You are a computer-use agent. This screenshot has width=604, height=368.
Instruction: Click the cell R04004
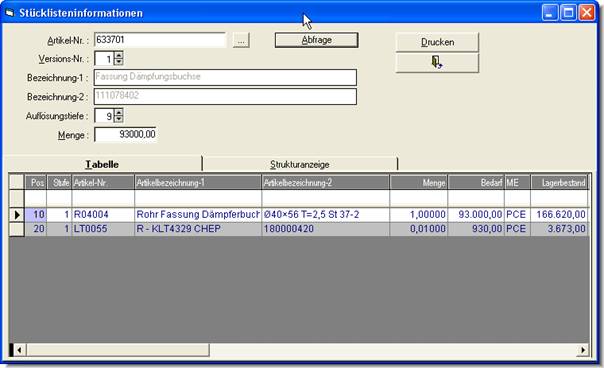coord(103,215)
